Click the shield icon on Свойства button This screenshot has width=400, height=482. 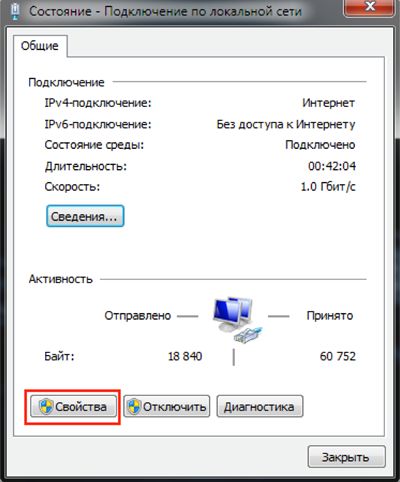pos(46,406)
